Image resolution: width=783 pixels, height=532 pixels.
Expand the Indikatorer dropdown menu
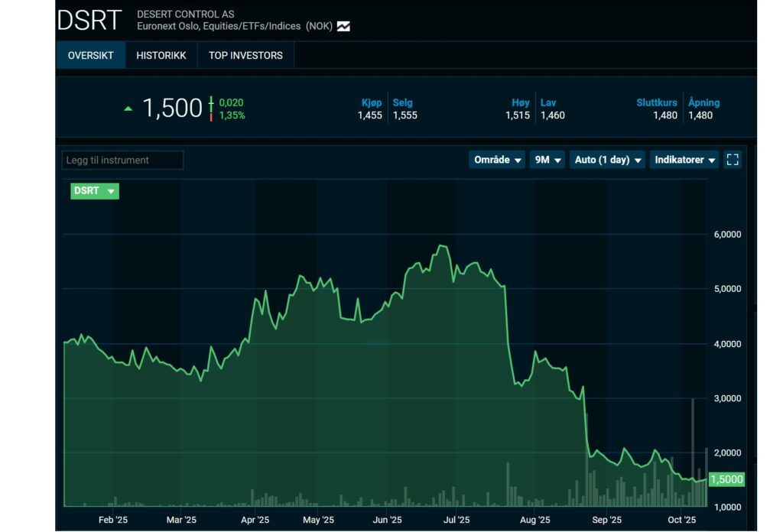[x=684, y=160]
